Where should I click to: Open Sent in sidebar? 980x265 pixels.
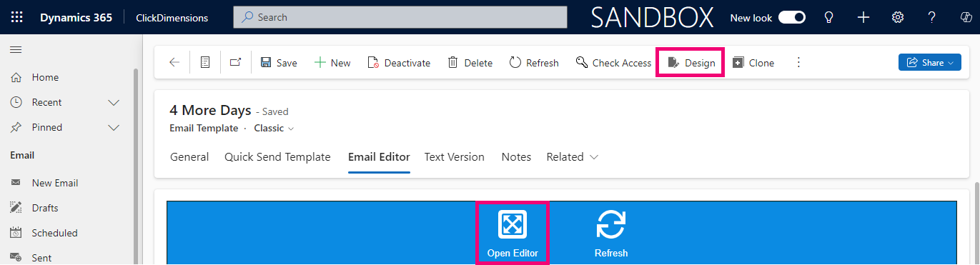pos(41,258)
